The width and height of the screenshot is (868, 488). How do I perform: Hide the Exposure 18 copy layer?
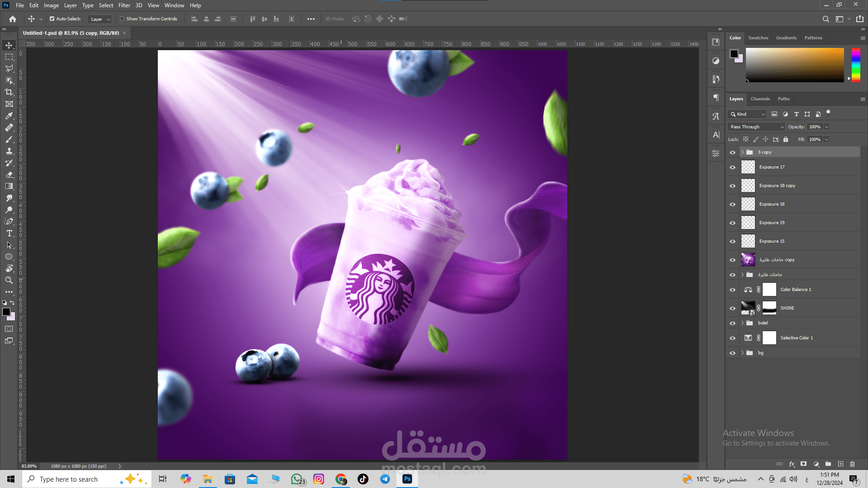(x=732, y=186)
